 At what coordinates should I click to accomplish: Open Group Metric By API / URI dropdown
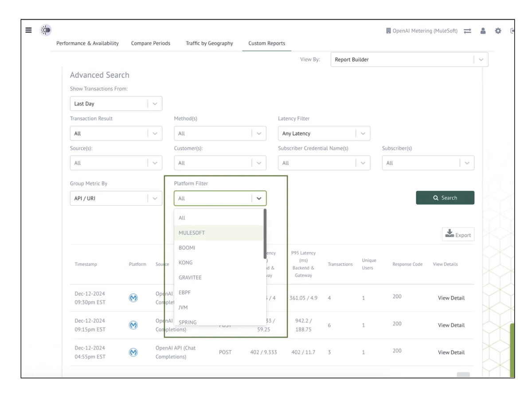tap(116, 198)
